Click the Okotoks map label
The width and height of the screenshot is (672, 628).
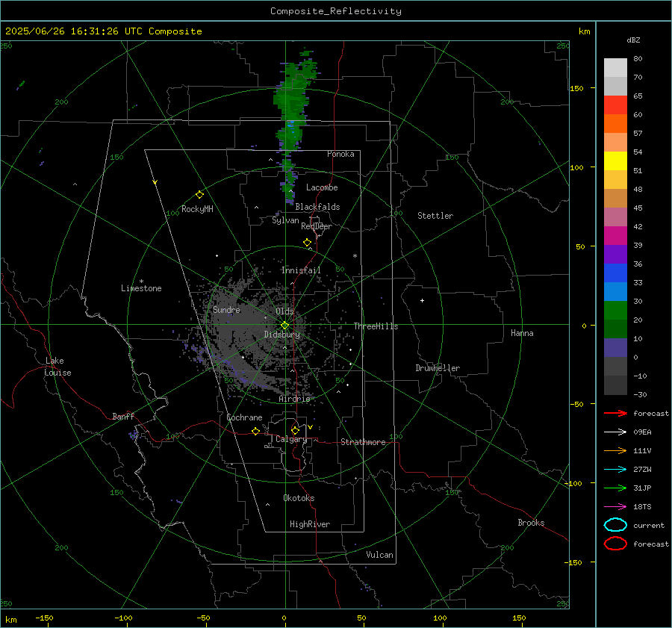pyautogui.click(x=299, y=498)
